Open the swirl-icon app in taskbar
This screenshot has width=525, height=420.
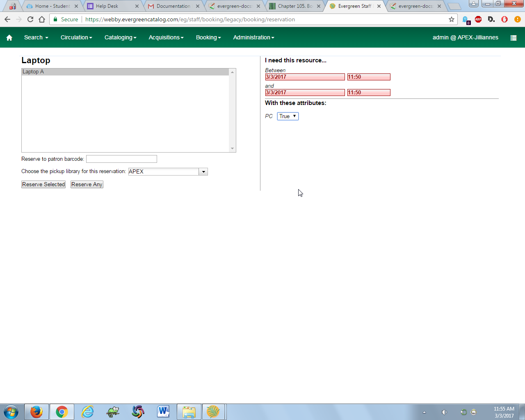click(138, 411)
